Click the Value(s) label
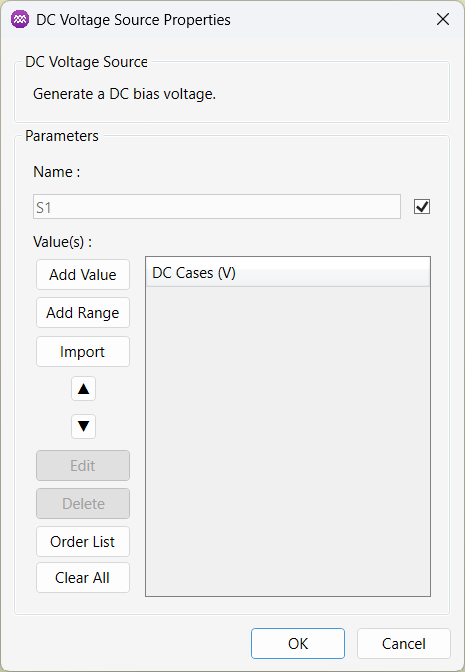465x672 pixels. click(63, 242)
